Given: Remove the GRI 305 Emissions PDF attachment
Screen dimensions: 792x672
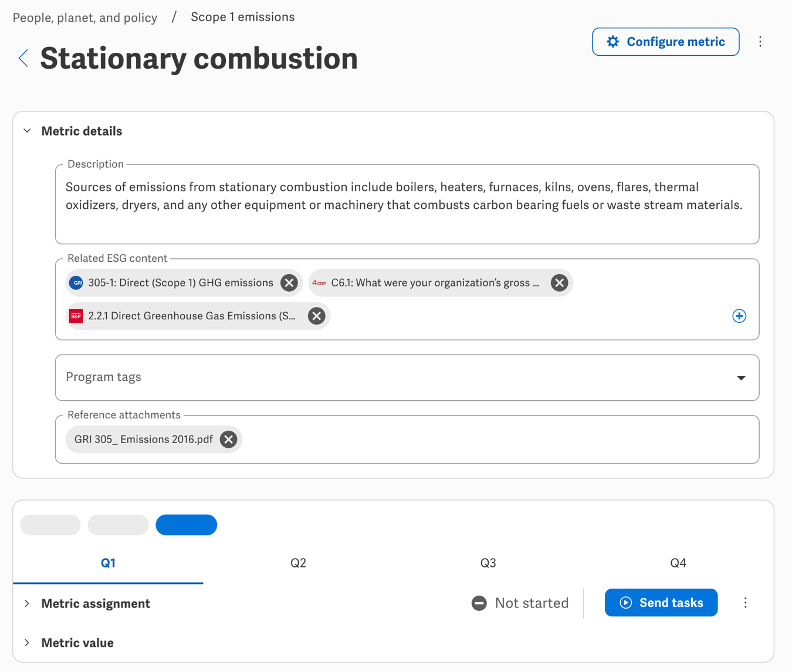Looking at the screenshot, I should 228,440.
